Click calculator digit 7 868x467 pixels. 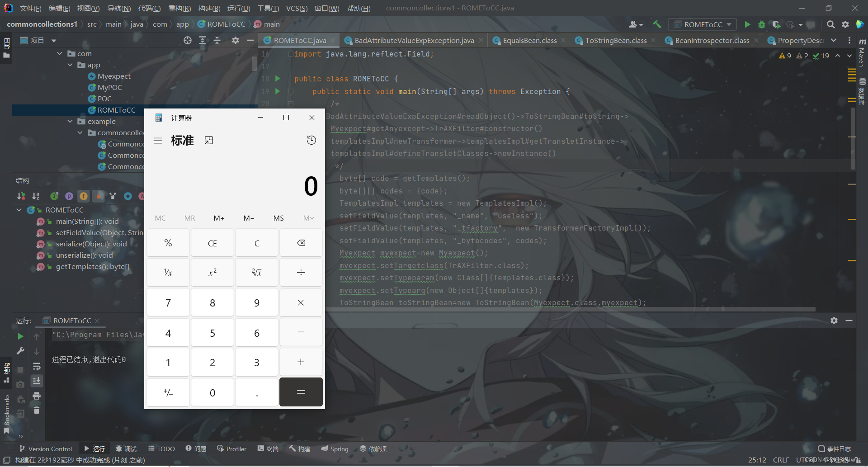tap(168, 302)
